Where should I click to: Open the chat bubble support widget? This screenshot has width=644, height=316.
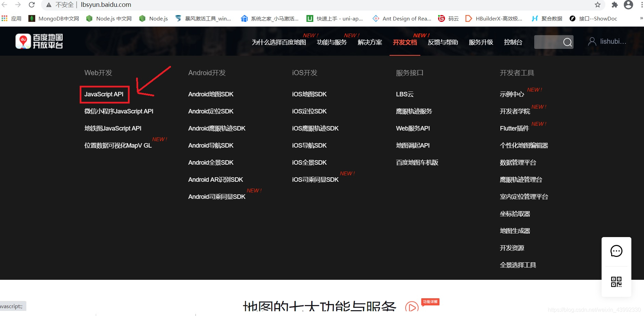pyautogui.click(x=616, y=251)
